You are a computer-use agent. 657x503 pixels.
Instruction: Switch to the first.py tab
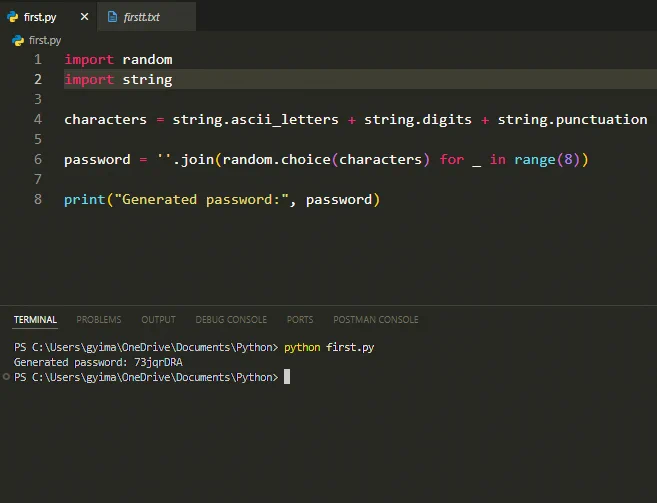coord(49,16)
